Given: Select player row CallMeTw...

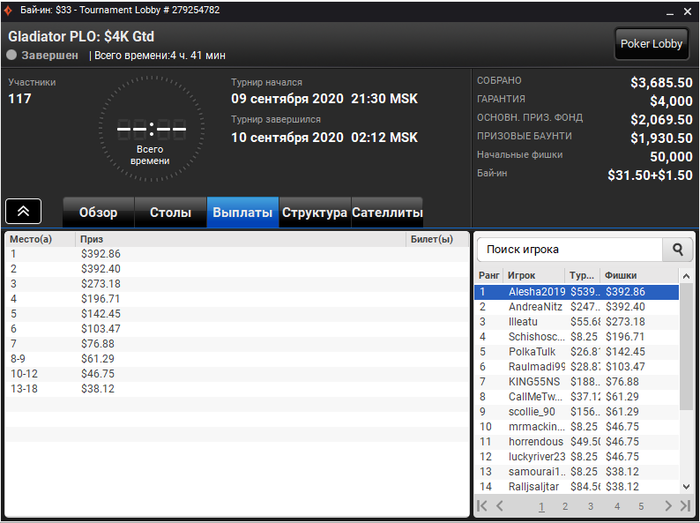Looking at the screenshot, I should pos(577,397).
